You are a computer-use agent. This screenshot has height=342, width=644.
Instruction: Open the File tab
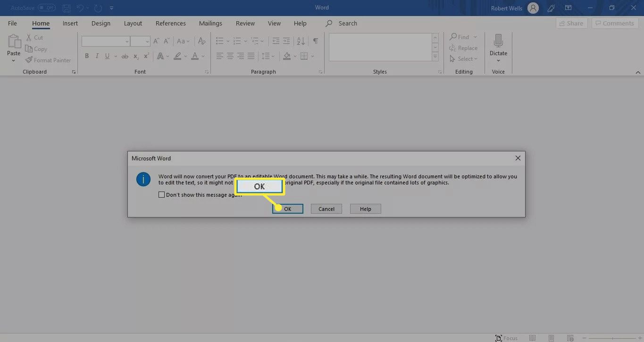(12, 23)
